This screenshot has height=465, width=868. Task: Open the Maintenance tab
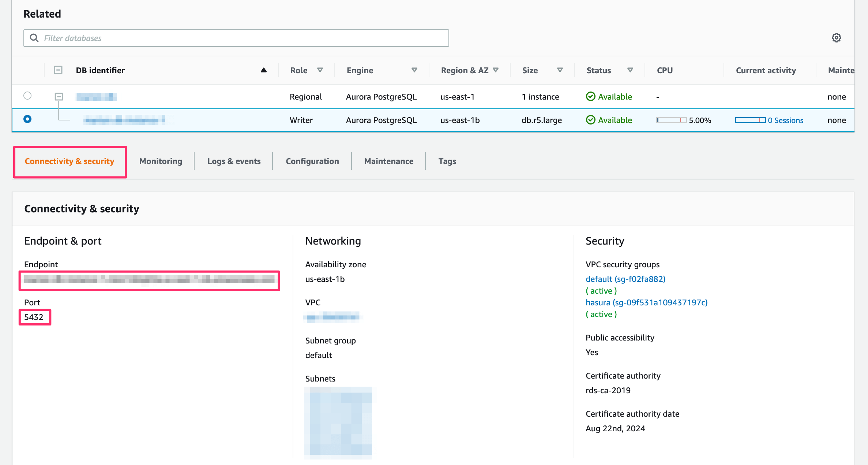pyautogui.click(x=389, y=161)
